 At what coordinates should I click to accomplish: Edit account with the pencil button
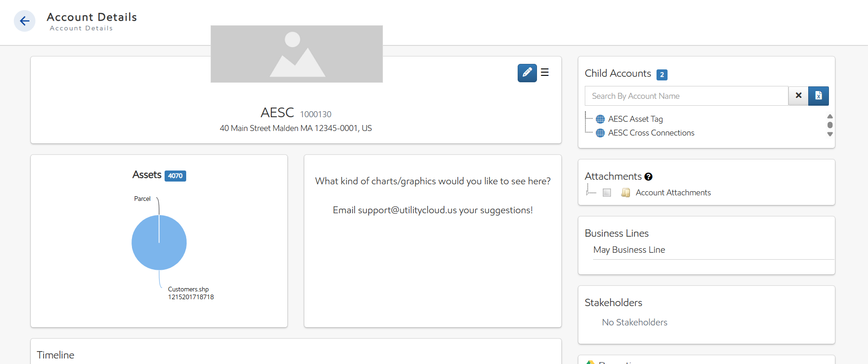[527, 73]
